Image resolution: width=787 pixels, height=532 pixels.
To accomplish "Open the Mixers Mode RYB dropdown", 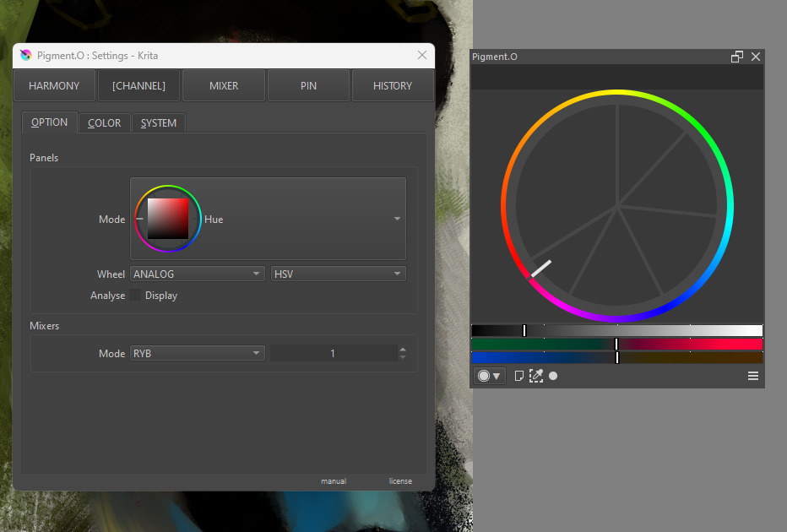I will click(x=197, y=354).
